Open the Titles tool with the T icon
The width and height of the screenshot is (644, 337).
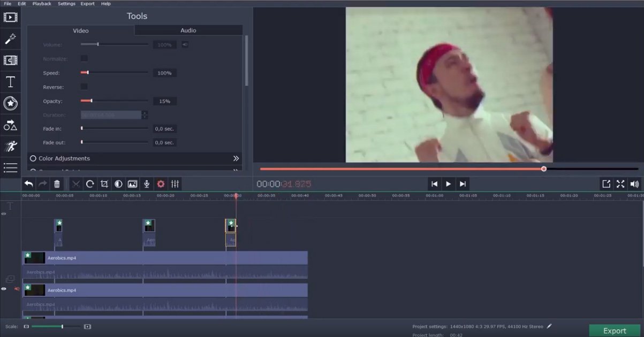[x=11, y=81]
